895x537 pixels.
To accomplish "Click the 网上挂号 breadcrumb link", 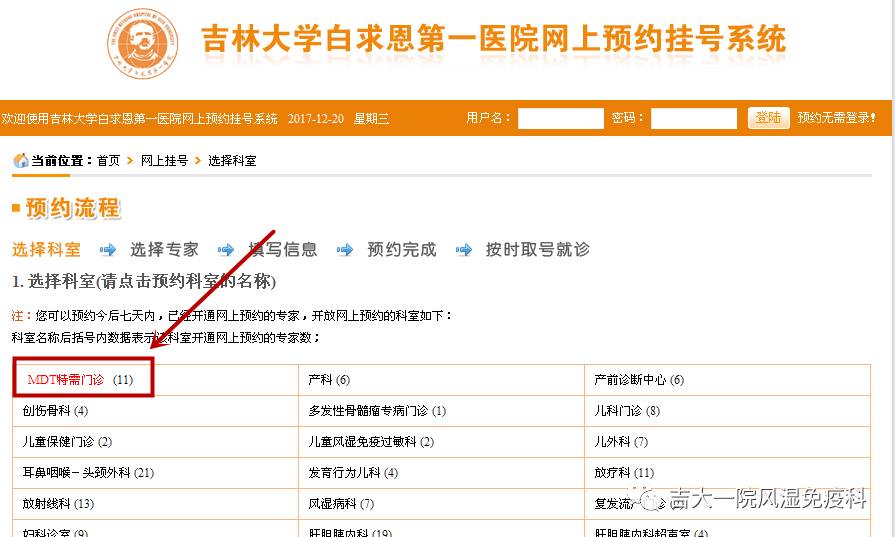I will (x=164, y=161).
